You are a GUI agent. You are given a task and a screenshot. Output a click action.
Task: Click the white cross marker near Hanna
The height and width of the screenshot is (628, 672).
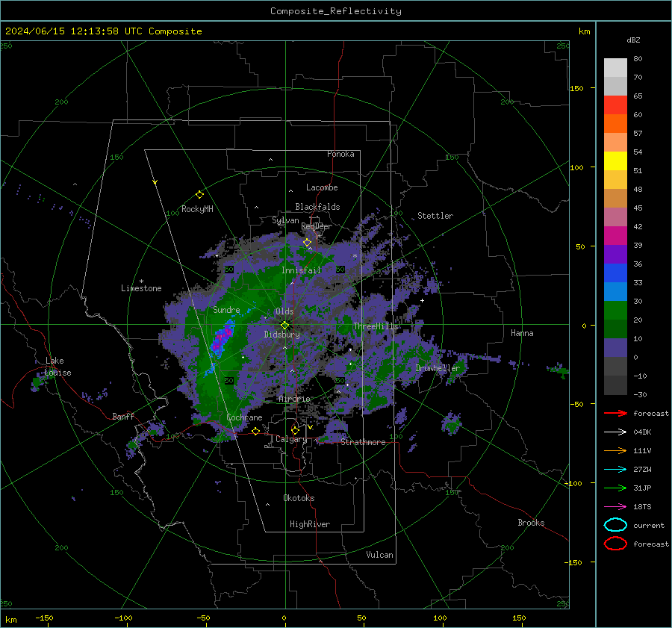click(x=422, y=300)
